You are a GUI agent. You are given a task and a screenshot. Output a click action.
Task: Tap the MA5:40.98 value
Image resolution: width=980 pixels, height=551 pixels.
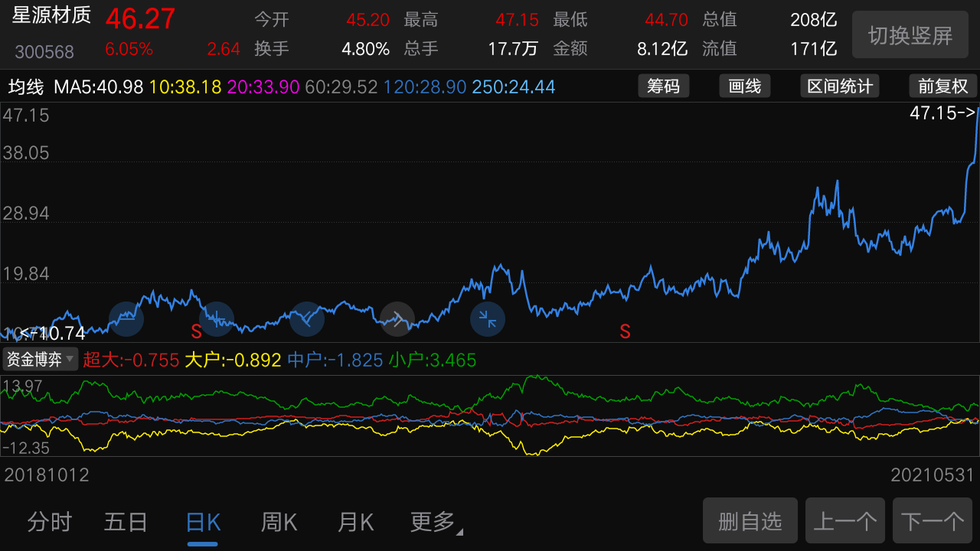(x=99, y=86)
